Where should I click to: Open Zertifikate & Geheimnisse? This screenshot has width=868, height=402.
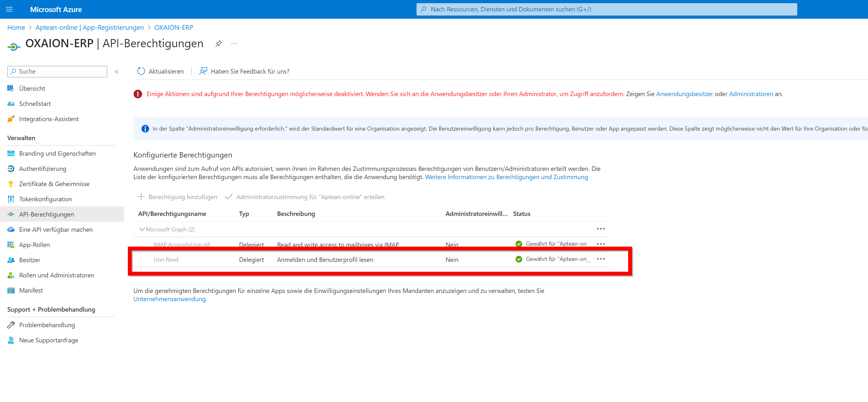click(54, 184)
